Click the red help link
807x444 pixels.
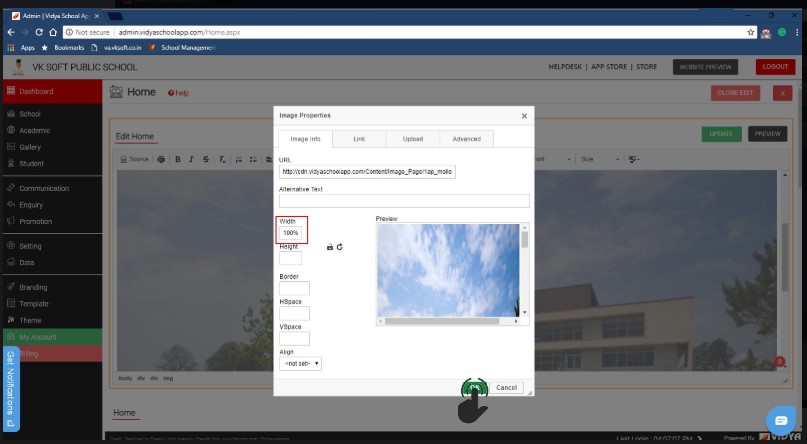tap(178, 93)
